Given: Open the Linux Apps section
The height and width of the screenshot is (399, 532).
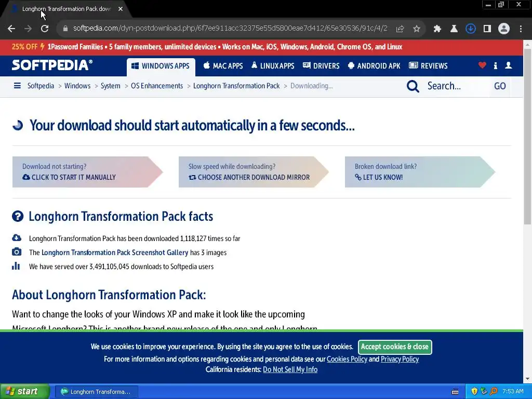Looking at the screenshot, I should coord(273,66).
